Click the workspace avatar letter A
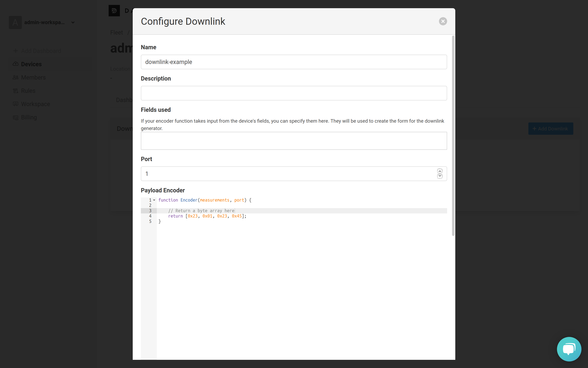This screenshot has width=588, height=368. coord(15,22)
